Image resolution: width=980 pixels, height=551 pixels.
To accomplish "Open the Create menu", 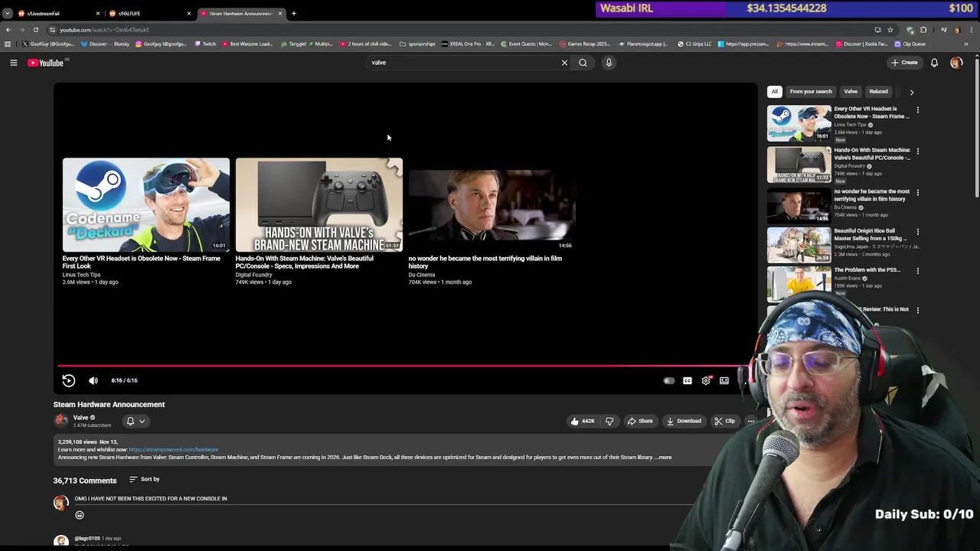I will click(x=904, y=63).
